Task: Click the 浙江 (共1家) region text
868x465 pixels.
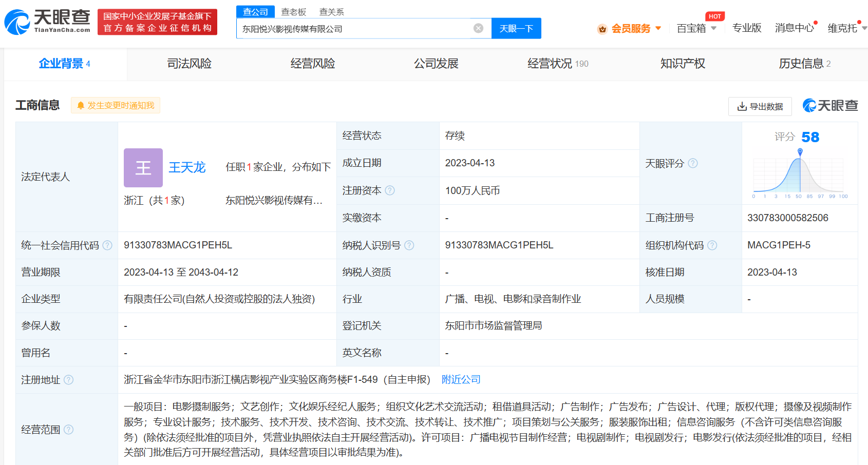Action: [x=154, y=200]
